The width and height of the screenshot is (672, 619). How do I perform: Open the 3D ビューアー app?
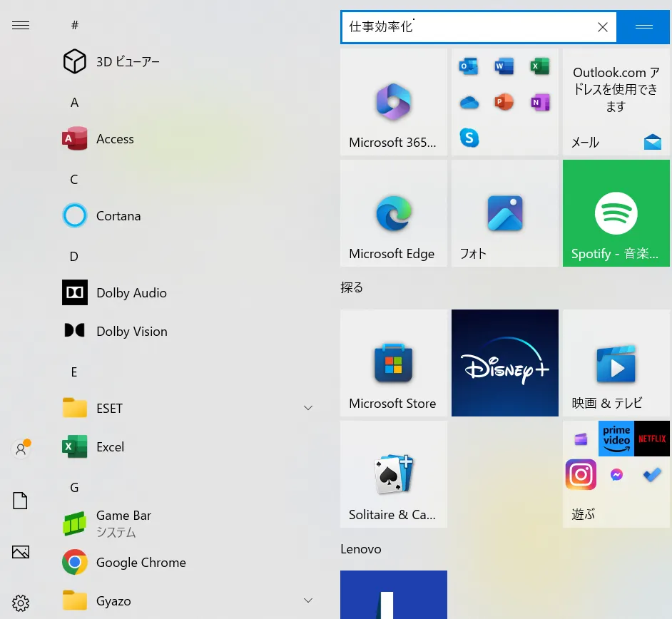tap(188, 61)
